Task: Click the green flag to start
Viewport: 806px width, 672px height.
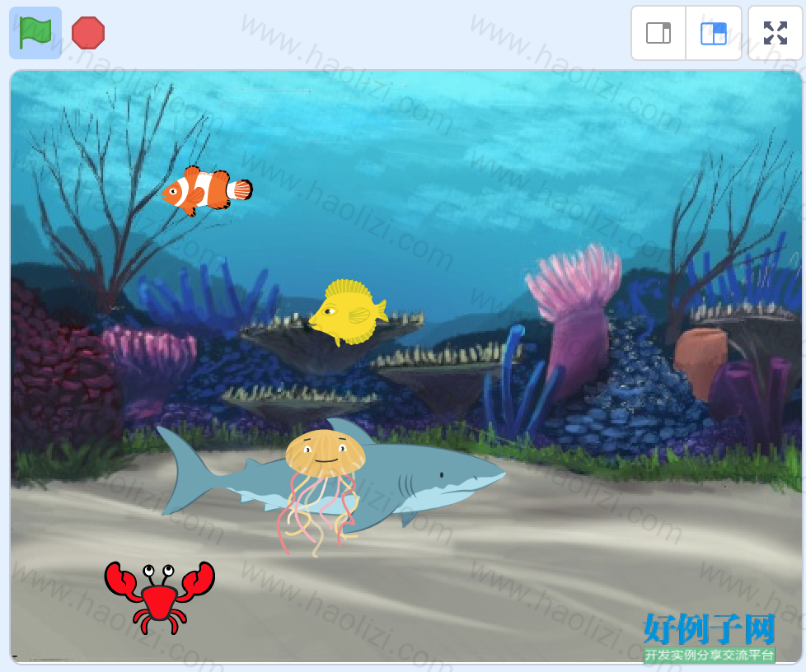Action: (x=35, y=33)
